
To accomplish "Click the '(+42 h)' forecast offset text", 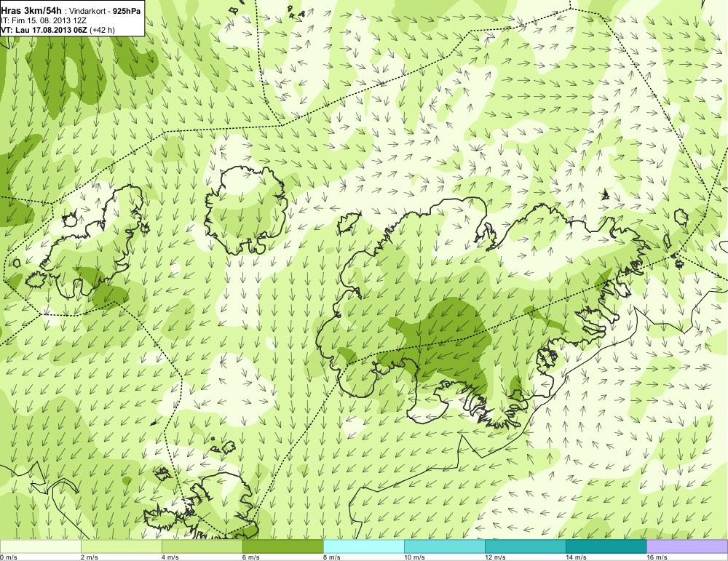I will coord(102,30).
